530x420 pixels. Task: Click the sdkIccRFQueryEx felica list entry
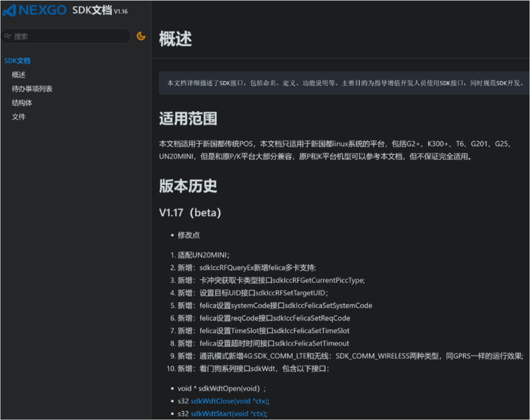[x=247, y=268]
